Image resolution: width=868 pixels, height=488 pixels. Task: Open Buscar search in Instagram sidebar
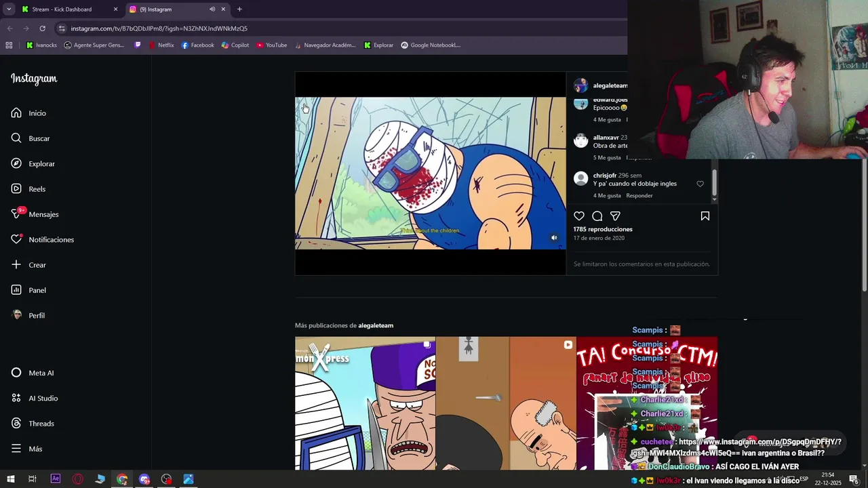(16, 138)
